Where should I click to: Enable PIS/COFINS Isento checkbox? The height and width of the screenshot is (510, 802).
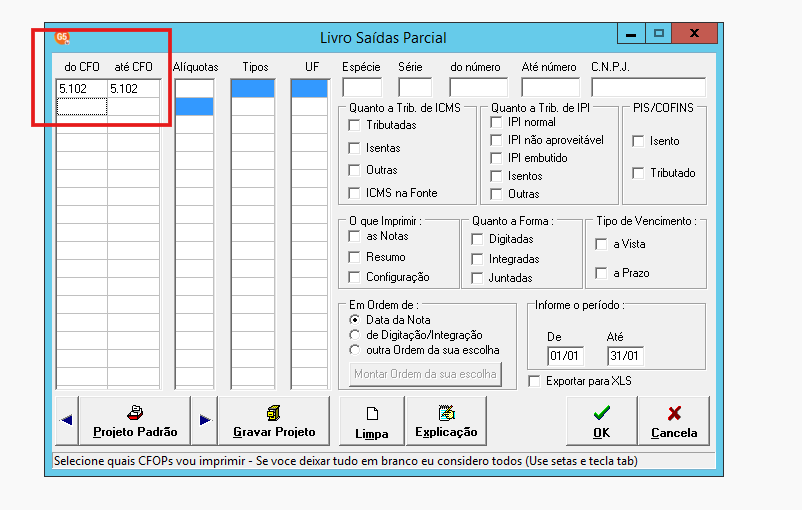pyautogui.click(x=638, y=141)
